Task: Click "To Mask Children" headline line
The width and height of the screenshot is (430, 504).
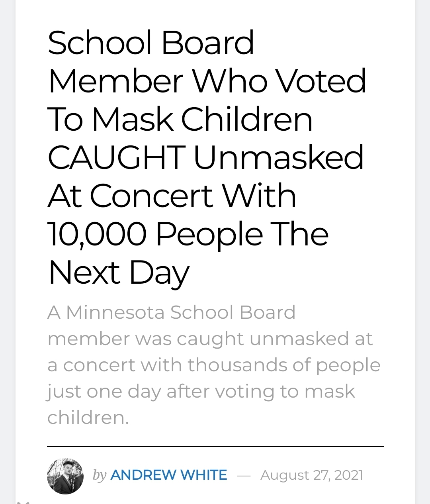Action: 180,119
